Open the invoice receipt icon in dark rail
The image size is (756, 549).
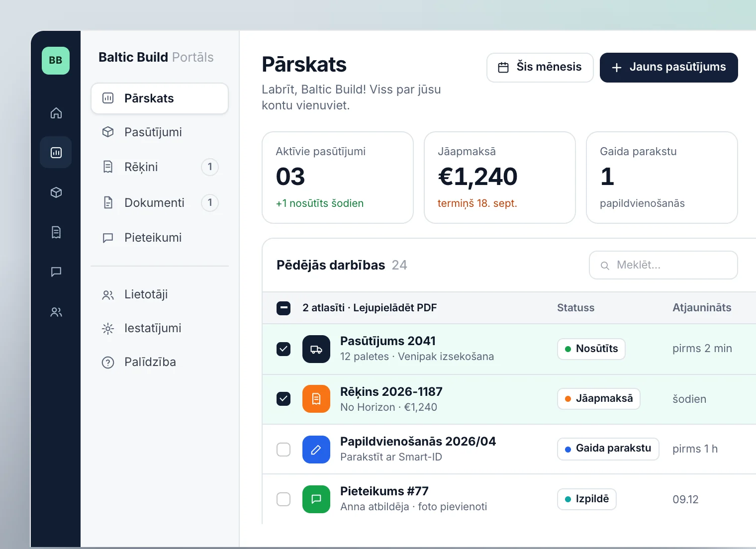click(56, 232)
